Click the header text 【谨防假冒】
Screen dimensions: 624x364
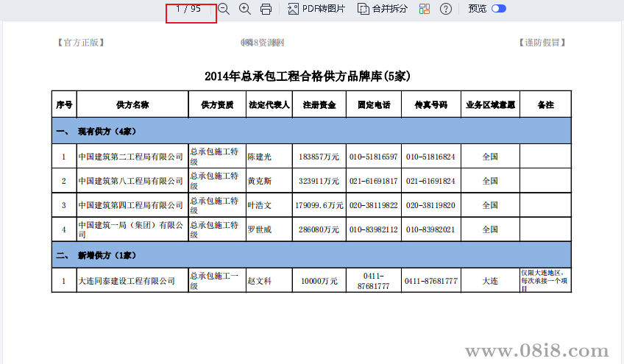click(542, 43)
